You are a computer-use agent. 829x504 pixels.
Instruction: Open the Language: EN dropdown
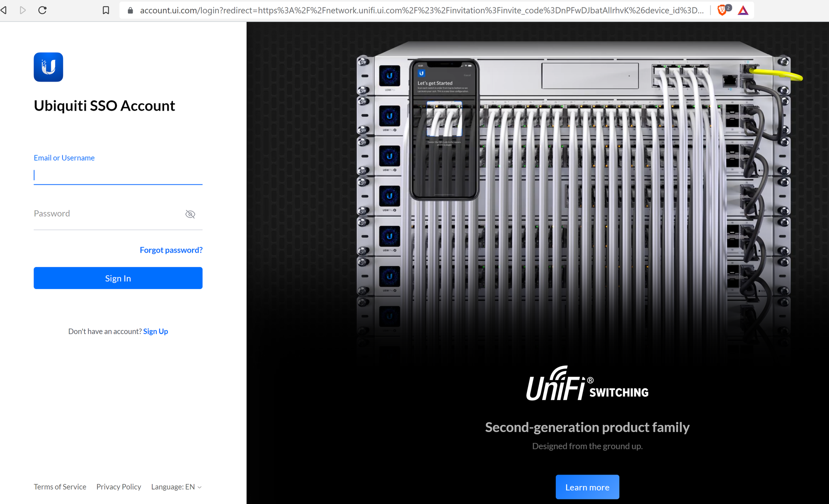click(176, 487)
